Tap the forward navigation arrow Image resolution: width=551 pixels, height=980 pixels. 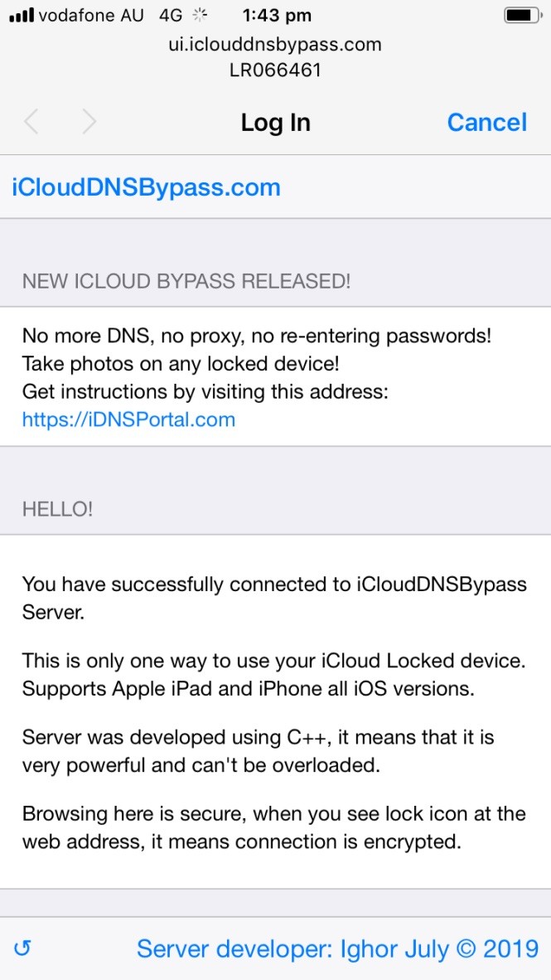point(89,123)
